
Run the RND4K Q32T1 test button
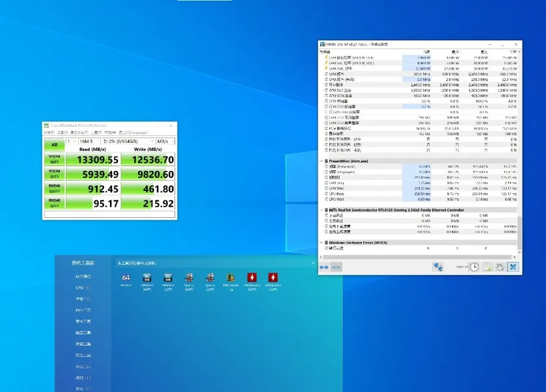[54, 189]
